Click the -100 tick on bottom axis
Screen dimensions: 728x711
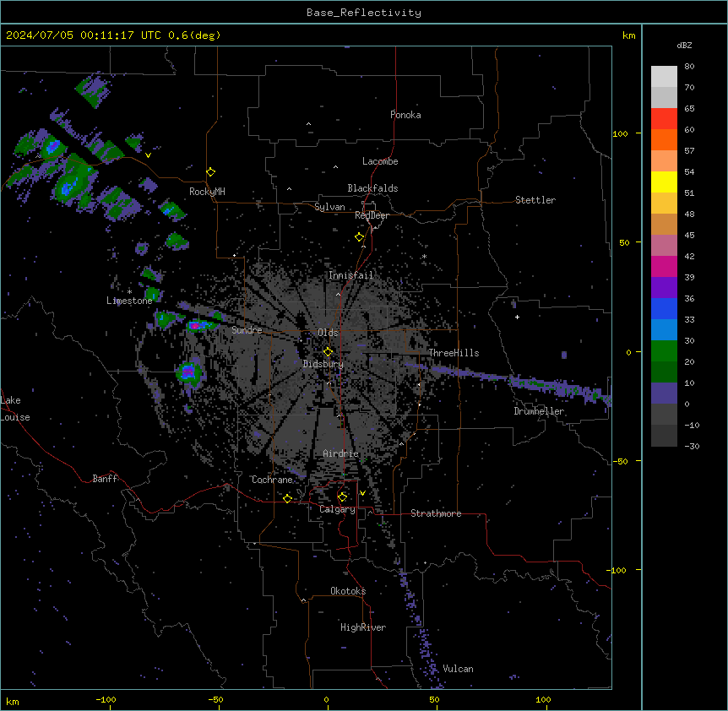(x=106, y=699)
